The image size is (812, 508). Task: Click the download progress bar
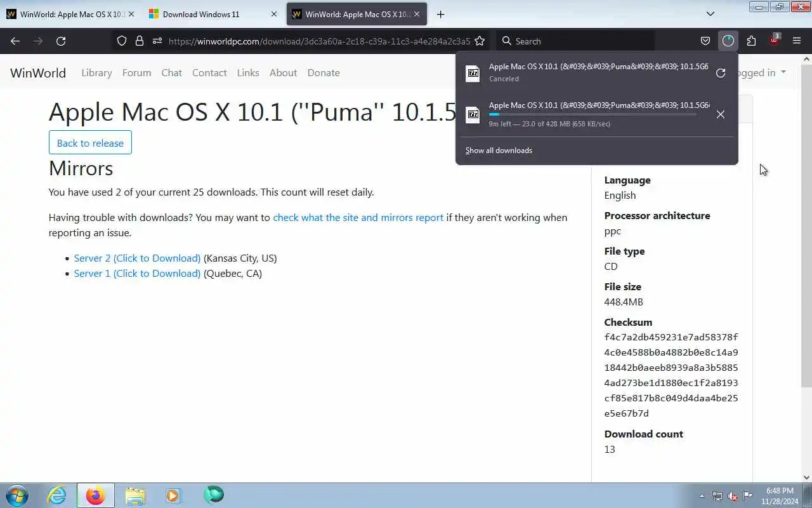(593, 114)
